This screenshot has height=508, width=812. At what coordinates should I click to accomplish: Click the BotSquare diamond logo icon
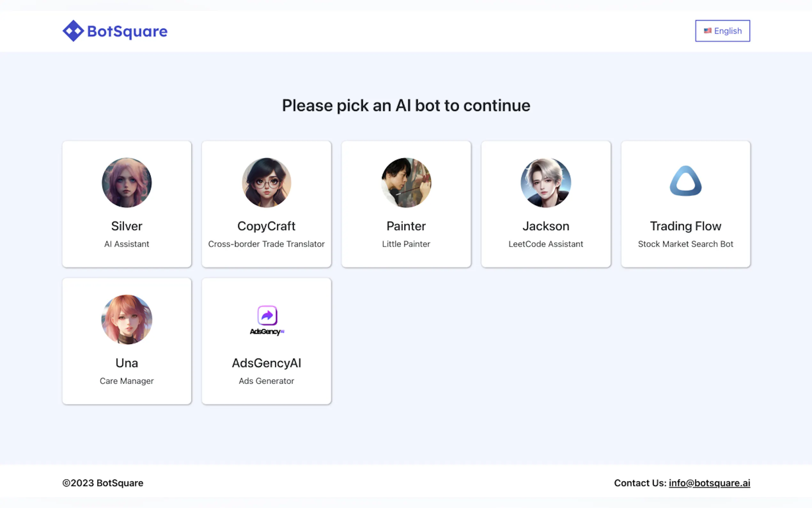73,31
